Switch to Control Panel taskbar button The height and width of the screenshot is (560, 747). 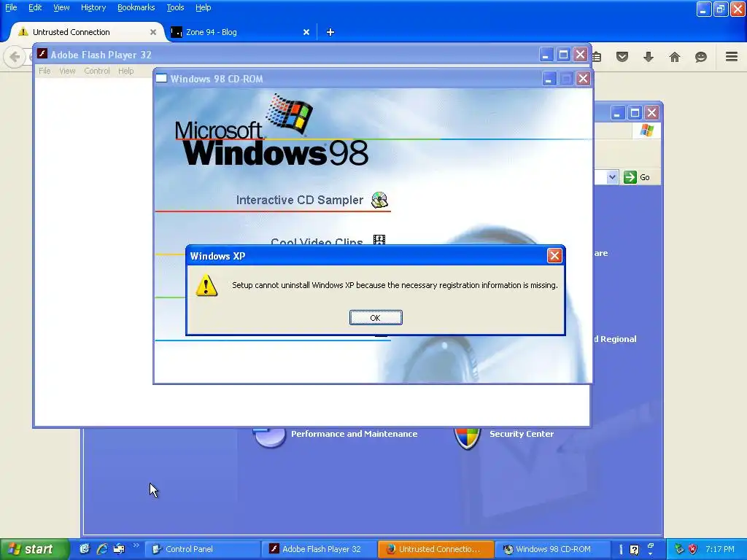tap(202, 549)
